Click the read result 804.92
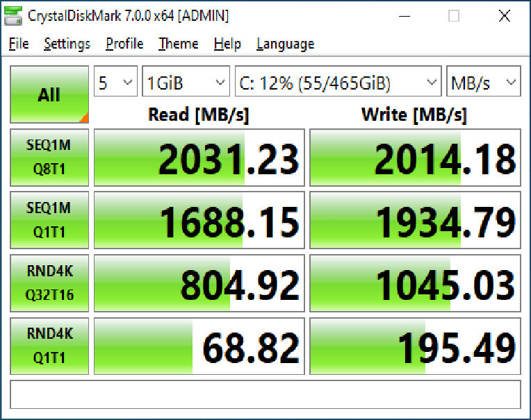This screenshot has width=531, height=420. coord(199,283)
